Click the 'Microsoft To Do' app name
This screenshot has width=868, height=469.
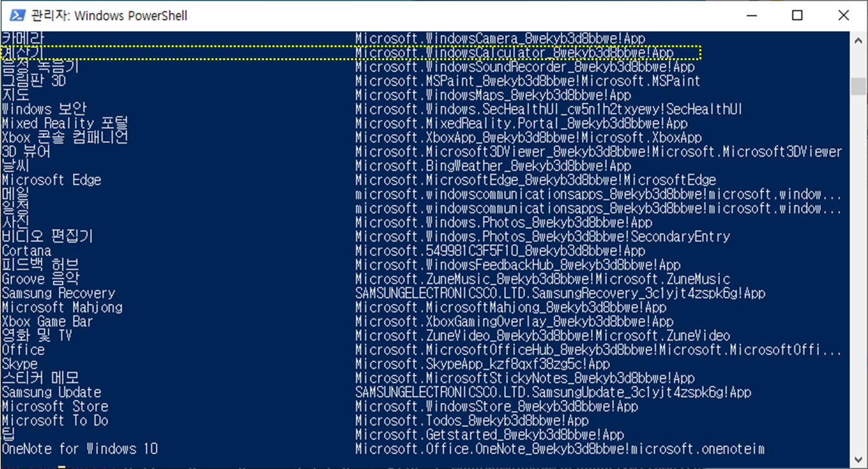(x=55, y=421)
